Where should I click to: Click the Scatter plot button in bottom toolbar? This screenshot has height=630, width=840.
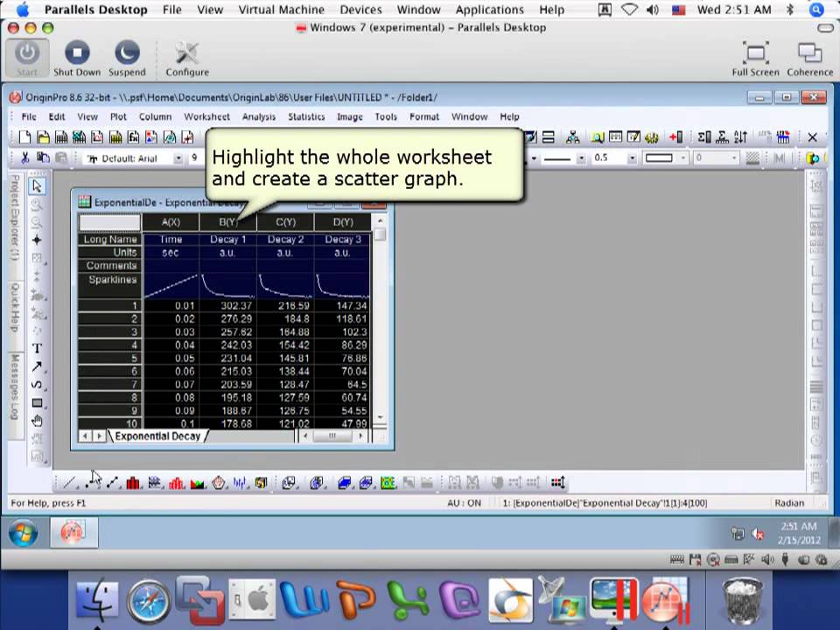(92, 483)
